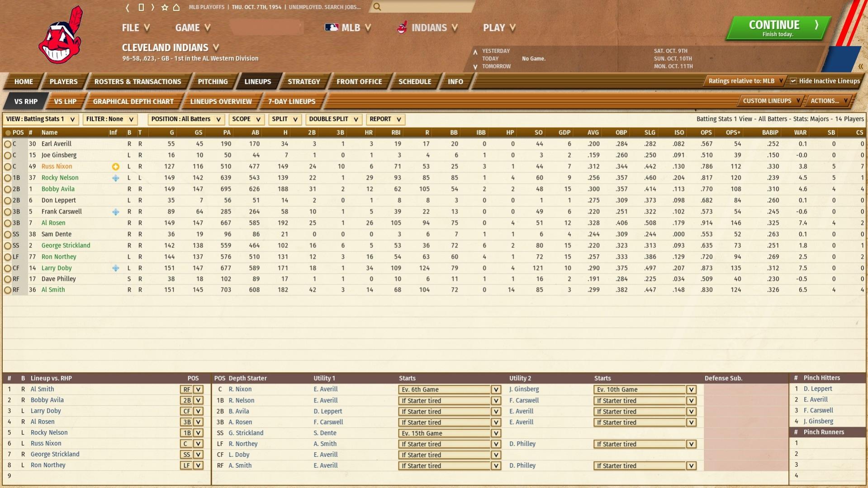Switch to the VS LHP tab
Image resolution: width=868 pixels, height=488 pixels.
[x=65, y=101]
